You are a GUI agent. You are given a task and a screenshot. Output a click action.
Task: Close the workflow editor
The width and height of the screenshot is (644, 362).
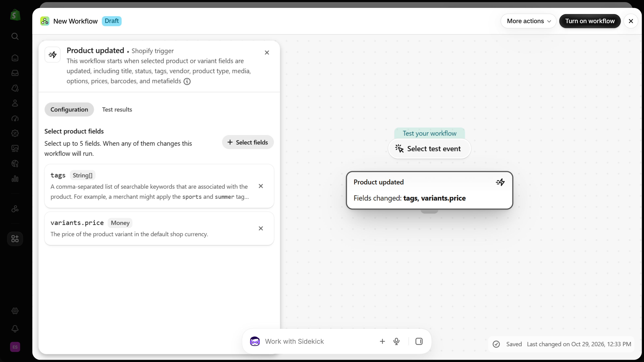point(631,21)
